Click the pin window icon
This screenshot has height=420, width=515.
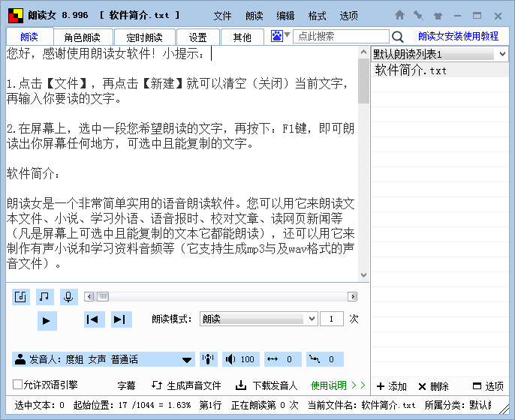pos(418,15)
